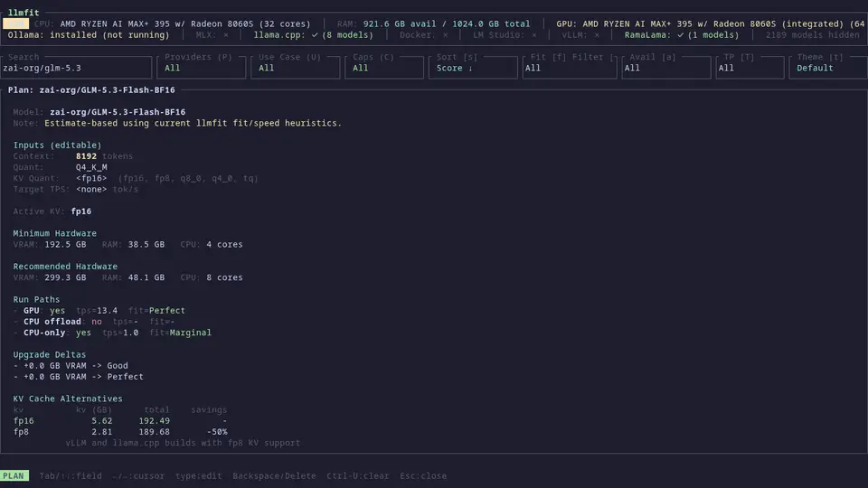Click the vLLM status indicator
Screen dimensions: 868x488
(580, 35)
